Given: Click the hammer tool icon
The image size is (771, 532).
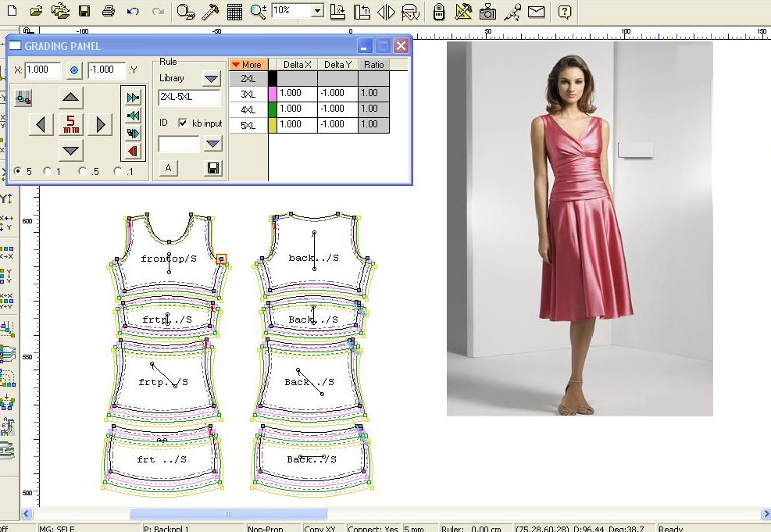Looking at the screenshot, I should pyautogui.click(x=209, y=12).
